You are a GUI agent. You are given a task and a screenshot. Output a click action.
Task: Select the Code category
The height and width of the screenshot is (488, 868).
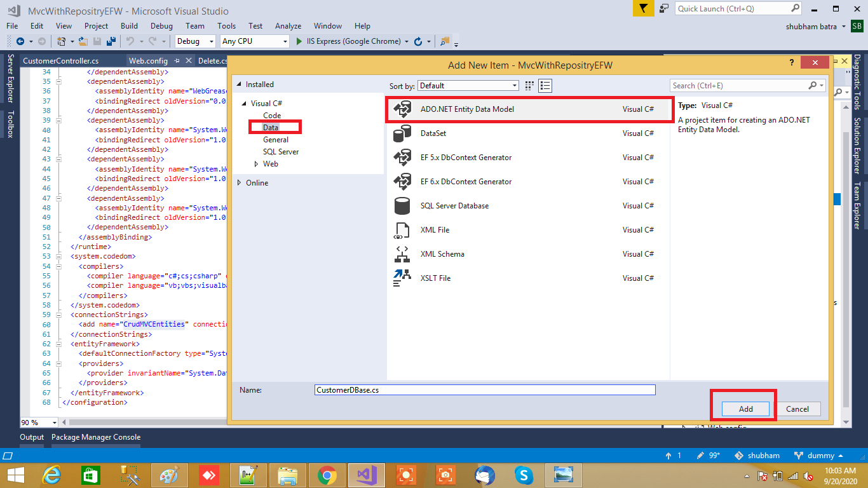pyautogui.click(x=272, y=116)
